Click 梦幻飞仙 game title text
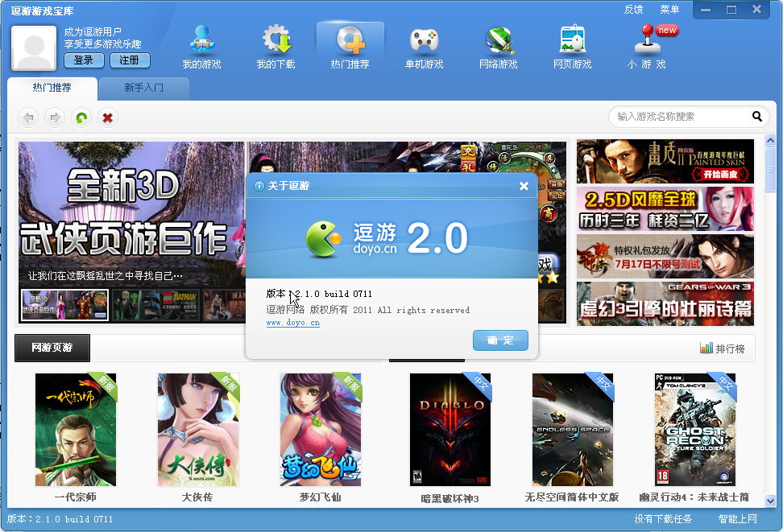The width and height of the screenshot is (783, 532). (320, 497)
